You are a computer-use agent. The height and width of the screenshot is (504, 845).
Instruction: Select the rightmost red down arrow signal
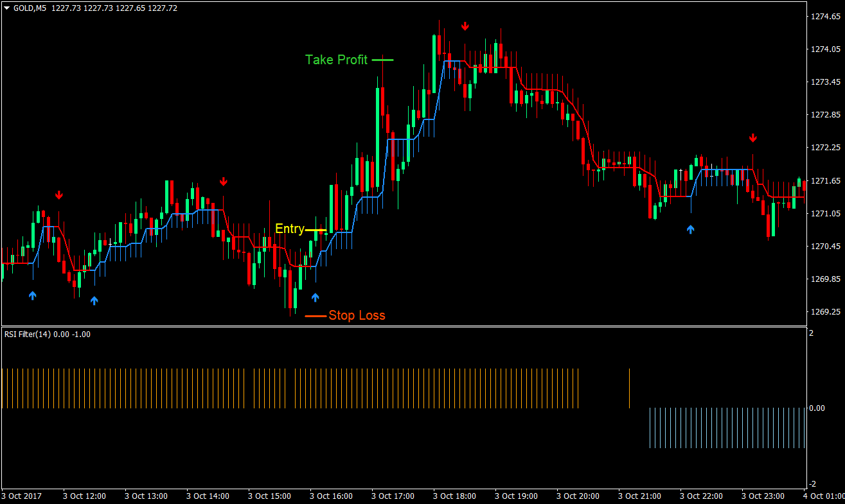[x=752, y=137]
